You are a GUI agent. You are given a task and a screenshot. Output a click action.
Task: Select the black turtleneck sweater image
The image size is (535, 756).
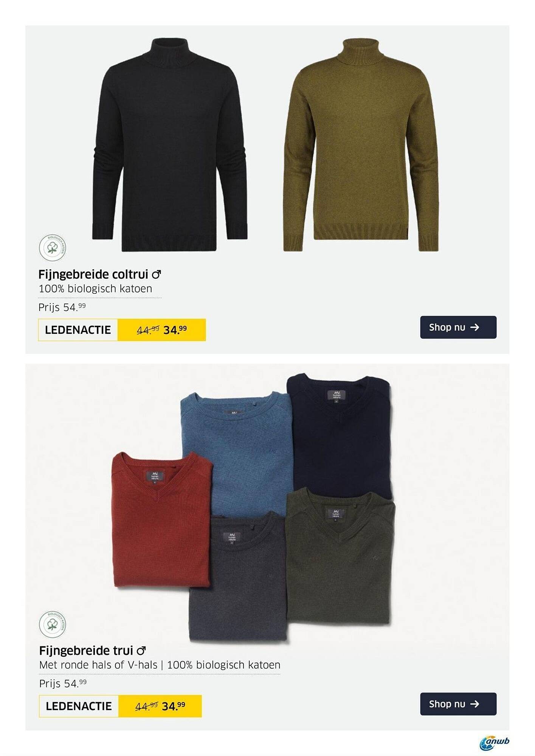point(169,144)
